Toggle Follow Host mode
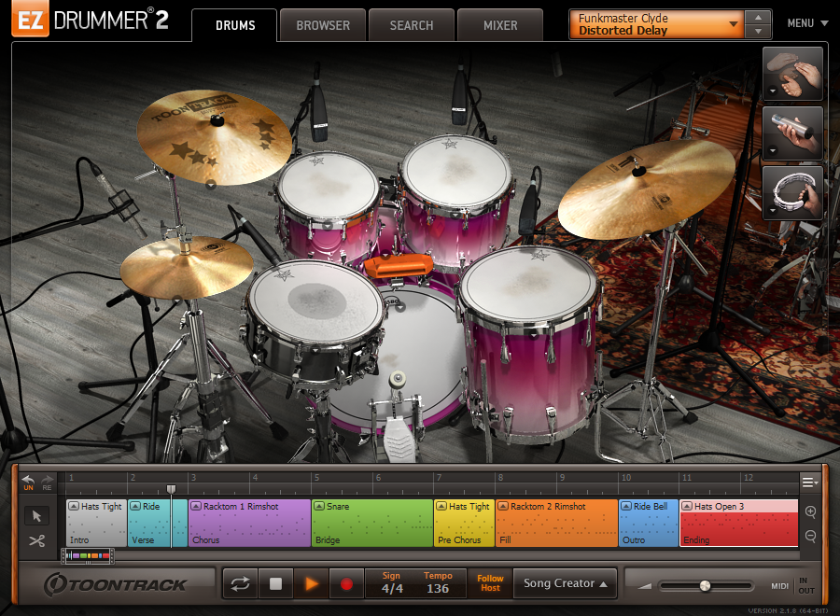840x616 pixels. pos(490,583)
